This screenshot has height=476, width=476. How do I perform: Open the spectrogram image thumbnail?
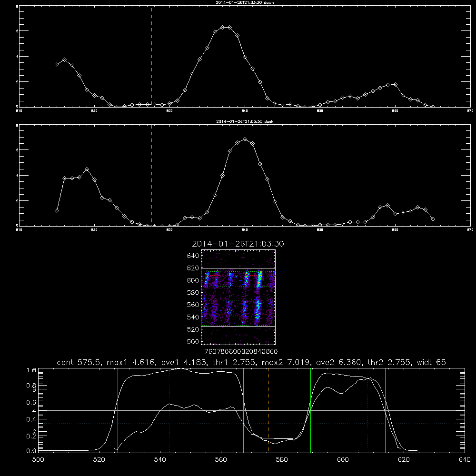click(238, 297)
